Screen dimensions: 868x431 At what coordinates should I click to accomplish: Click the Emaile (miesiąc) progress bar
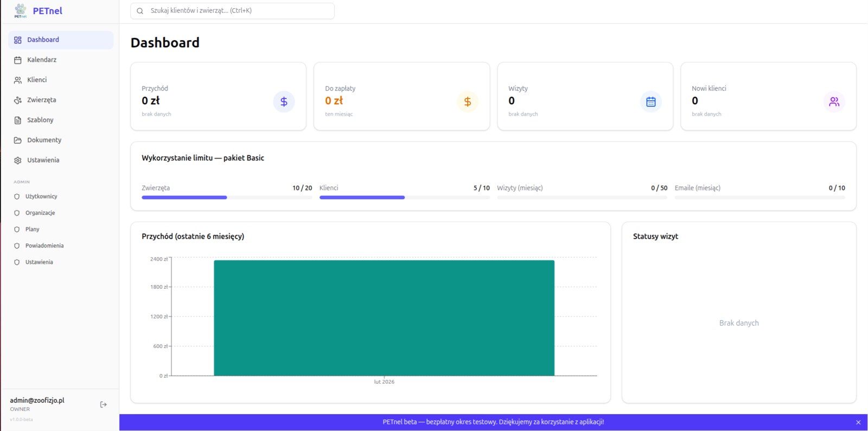(x=759, y=198)
